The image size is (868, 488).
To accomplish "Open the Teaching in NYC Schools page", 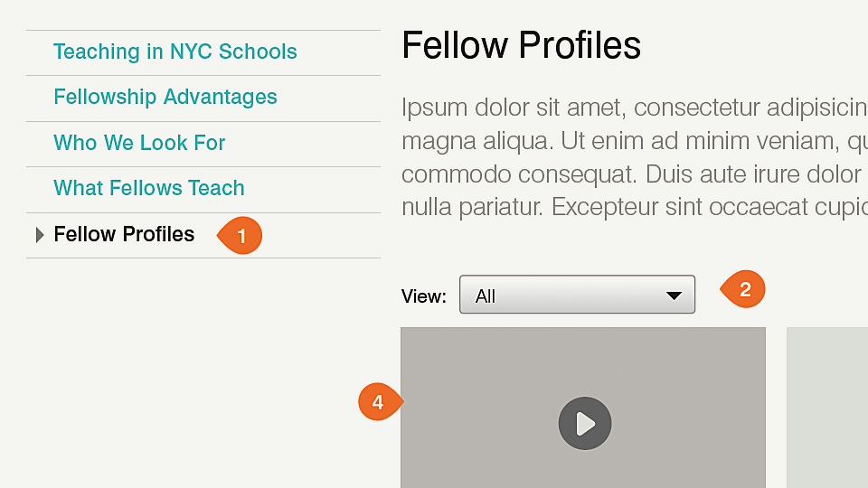I will [175, 52].
